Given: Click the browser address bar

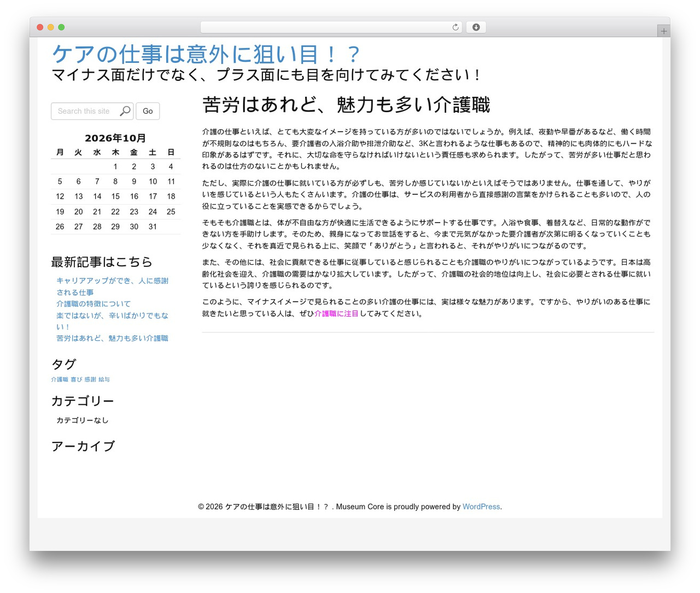Looking at the screenshot, I should point(331,27).
